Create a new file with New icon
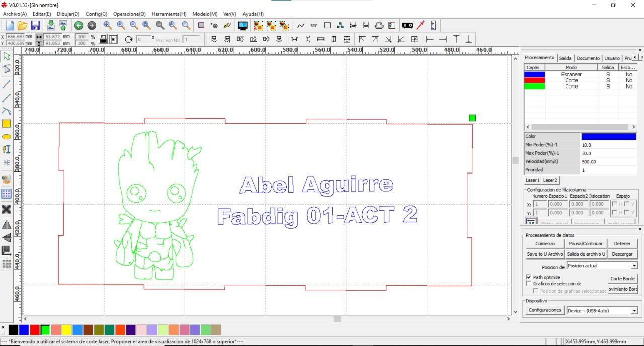This screenshot has width=644, height=346. coord(10,25)
